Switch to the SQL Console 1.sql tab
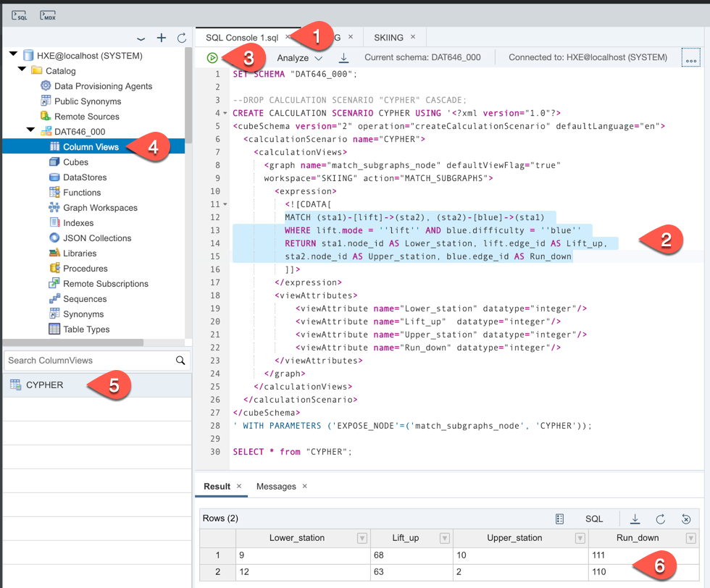 pyautogui.click(x=242, y=38)
